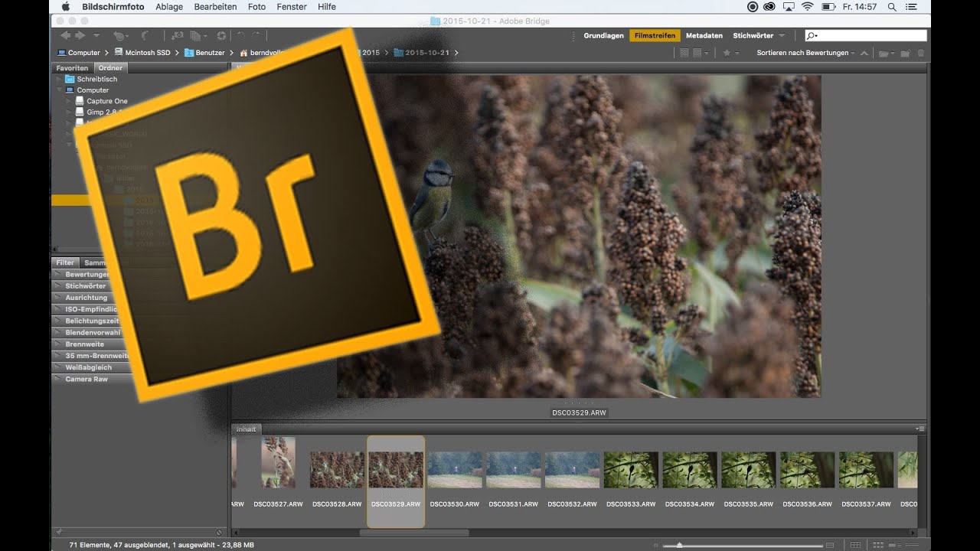980x551 pixels.
Task: Click into the search field
Action: (866, 36)
